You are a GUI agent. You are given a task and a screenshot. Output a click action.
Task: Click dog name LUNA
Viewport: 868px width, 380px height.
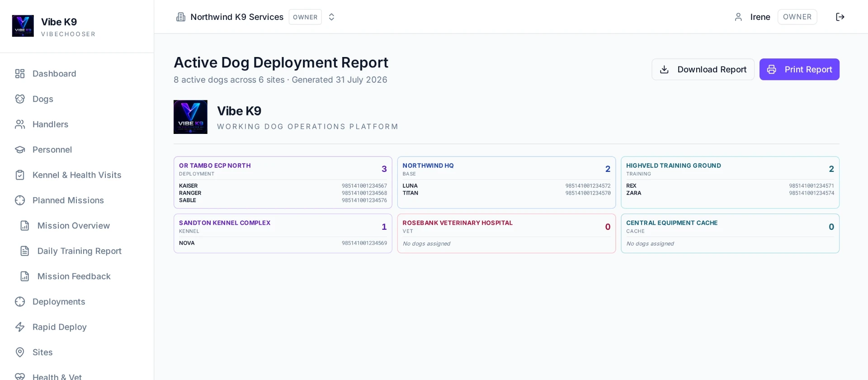pyautogui.click(x=410, y=186)
